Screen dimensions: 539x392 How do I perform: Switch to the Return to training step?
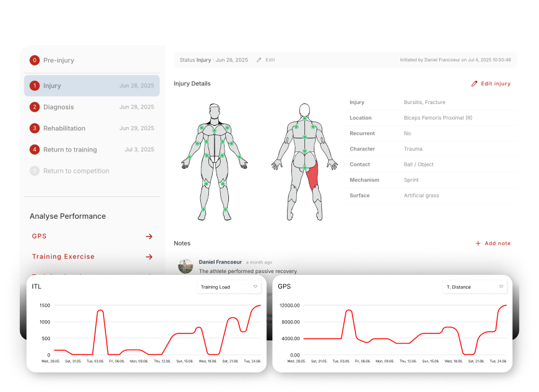[x=70, y=150]
